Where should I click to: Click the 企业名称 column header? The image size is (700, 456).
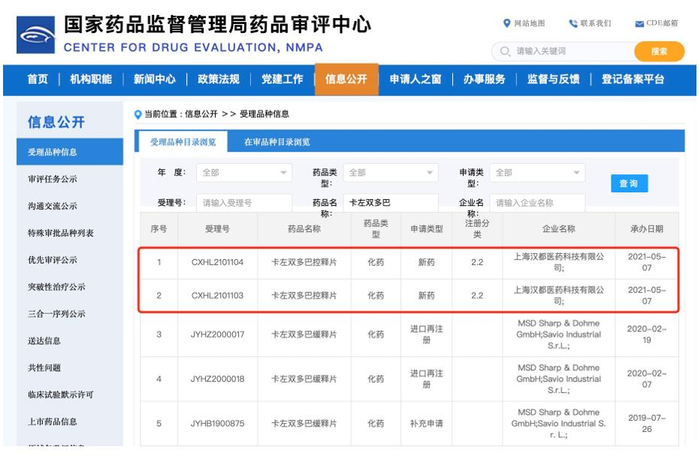(558, 229)
